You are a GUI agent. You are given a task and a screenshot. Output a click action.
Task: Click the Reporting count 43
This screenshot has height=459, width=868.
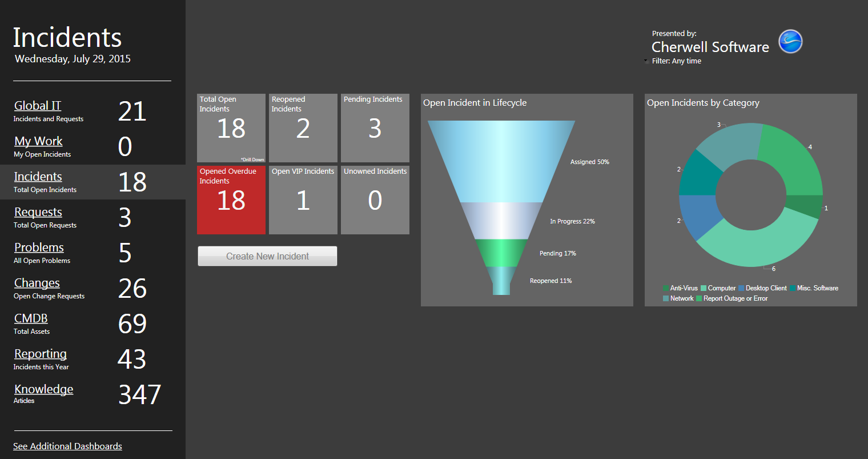[132, 359]
